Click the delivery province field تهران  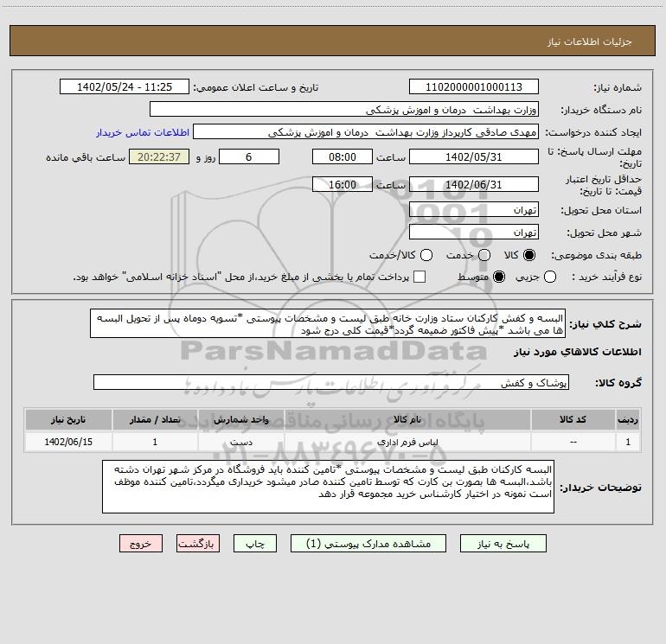474,210
